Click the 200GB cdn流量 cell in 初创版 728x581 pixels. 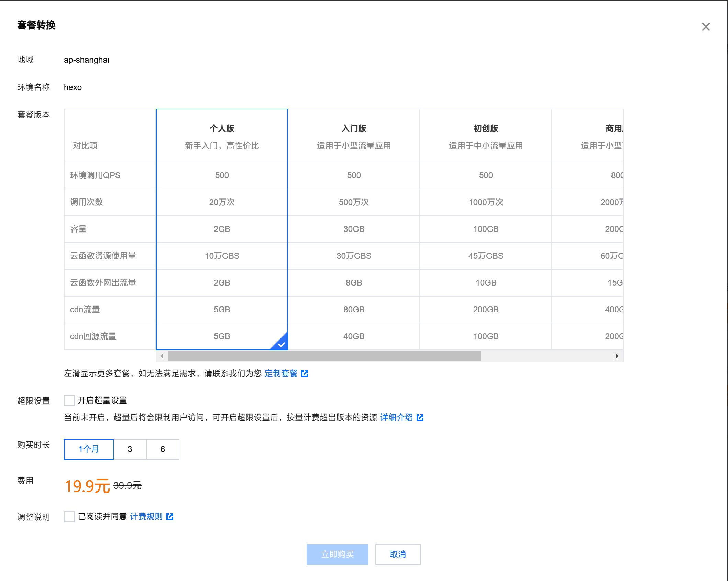[x=486, y=310]
